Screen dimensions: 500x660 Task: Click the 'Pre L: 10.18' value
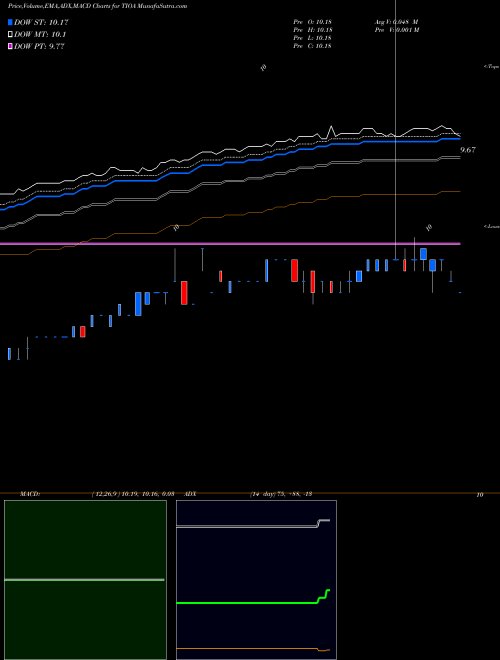(x=312, y=38)
